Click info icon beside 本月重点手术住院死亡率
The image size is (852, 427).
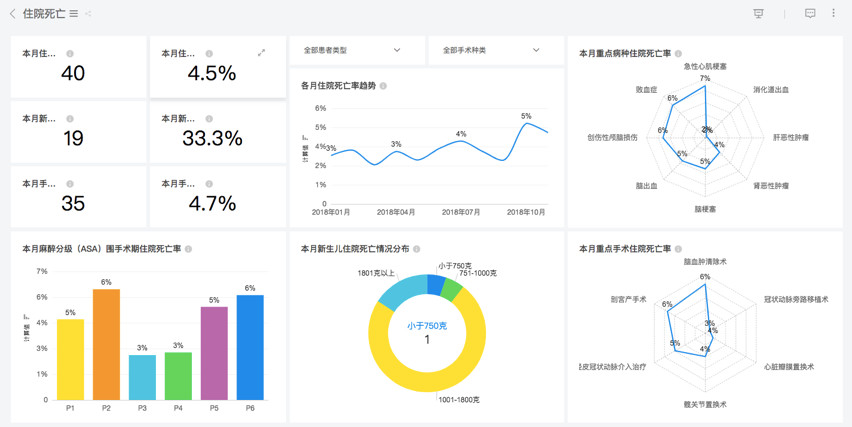coord(678,249)
